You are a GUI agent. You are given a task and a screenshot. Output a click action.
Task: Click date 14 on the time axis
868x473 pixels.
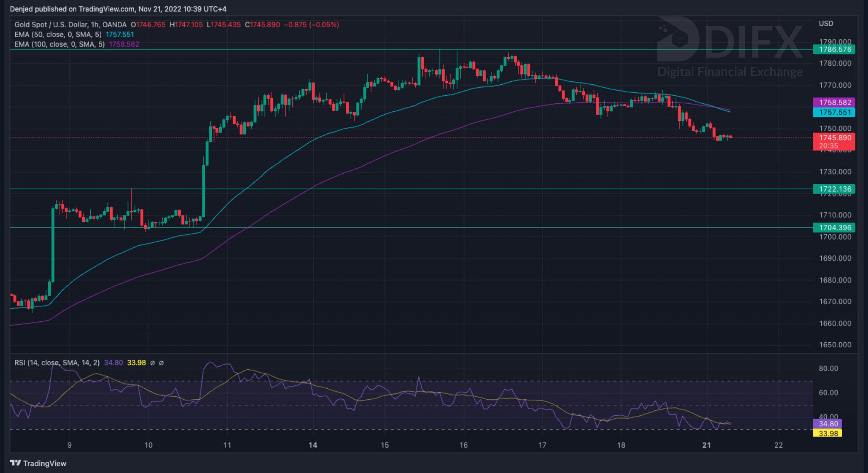point(313,445)
